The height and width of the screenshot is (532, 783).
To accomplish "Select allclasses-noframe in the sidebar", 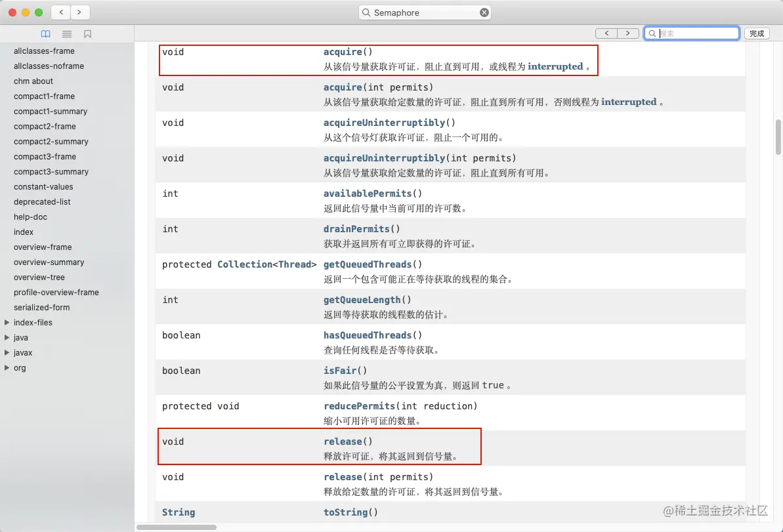I will 49,66.
